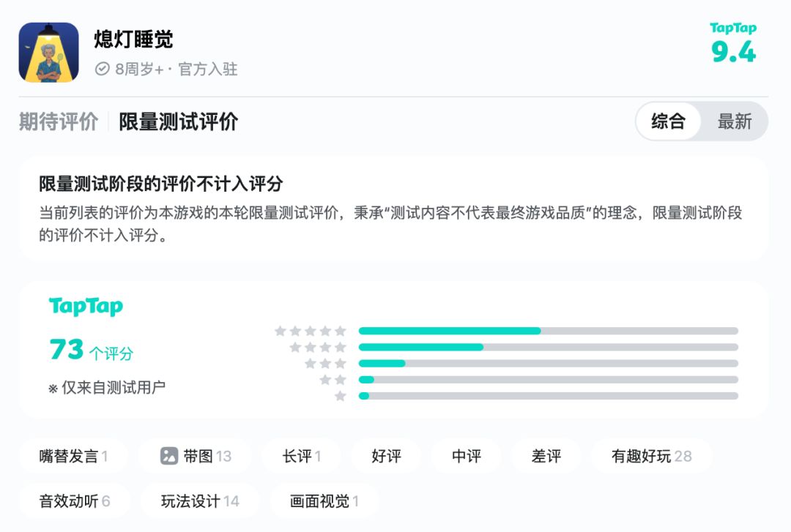The width and height of the screenshot is (791, 532).
Task: Select the 有趣好玩 28 tag
Action: point(651,457)
